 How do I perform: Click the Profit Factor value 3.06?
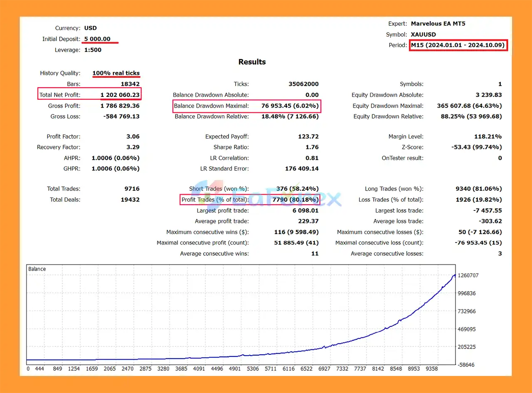(133, 137)
